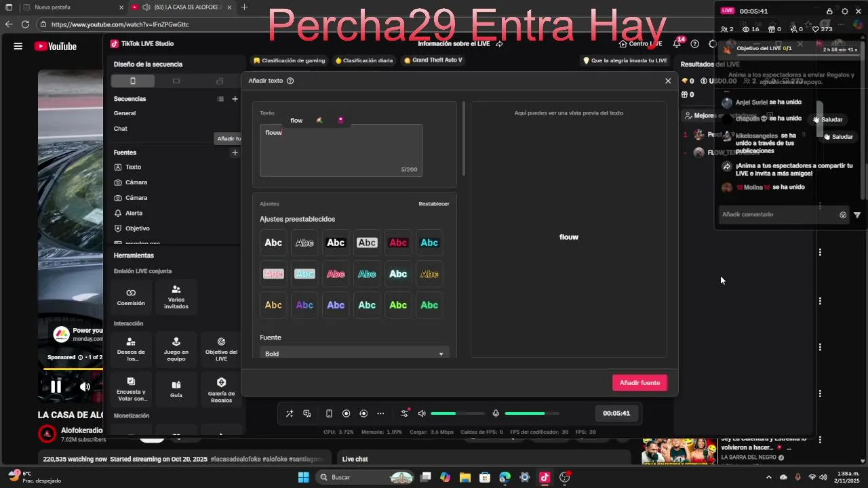Open notifications bell with 14 badge
This screenshot has width=868, height=488.
click(x=677, y=44)
